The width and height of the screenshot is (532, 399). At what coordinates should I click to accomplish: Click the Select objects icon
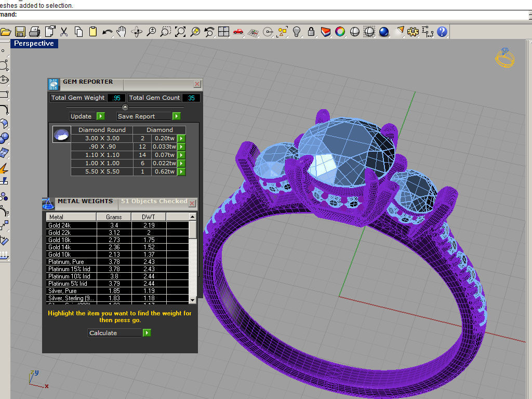283,32
